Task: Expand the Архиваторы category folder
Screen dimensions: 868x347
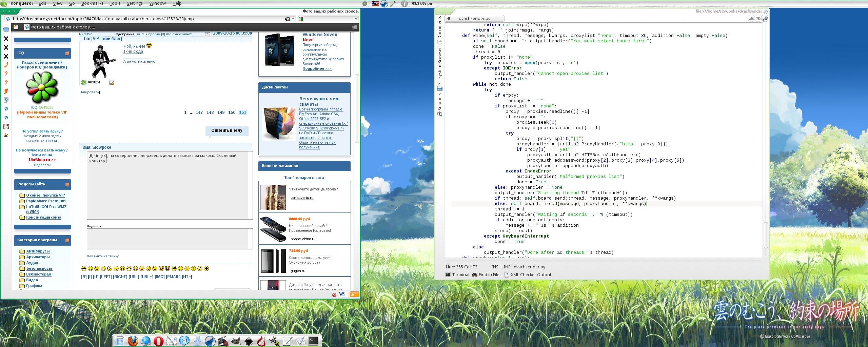Action: (22, 257)
